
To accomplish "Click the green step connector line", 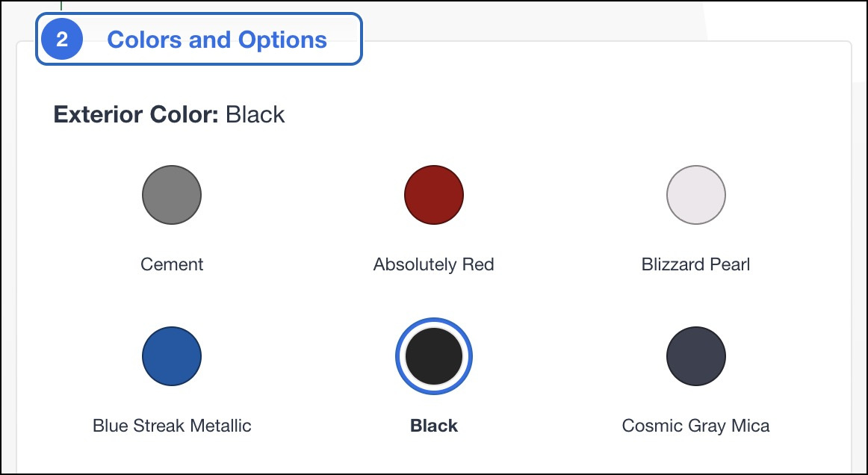I will pyautogui.click(x=61, y=6).
